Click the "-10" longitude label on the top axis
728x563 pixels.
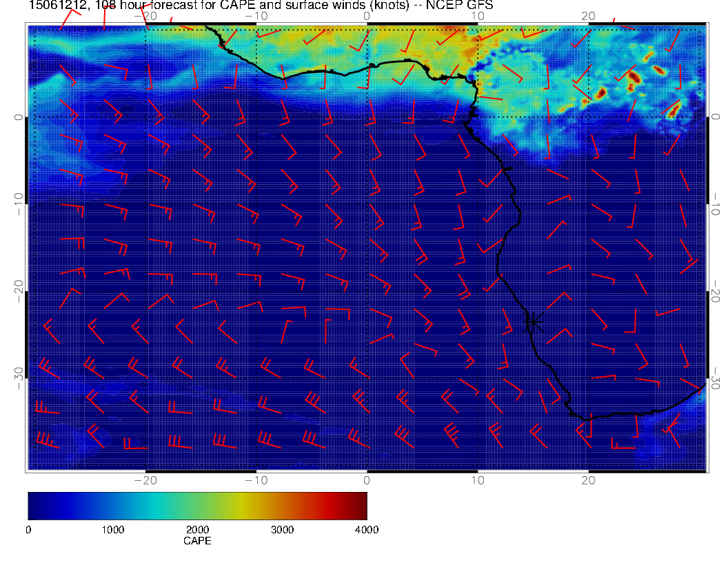point(256,17)
